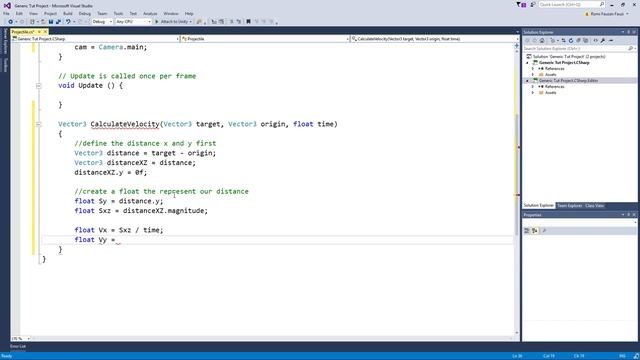Open the Build menu
640x360 pixels.
point(68,13)
